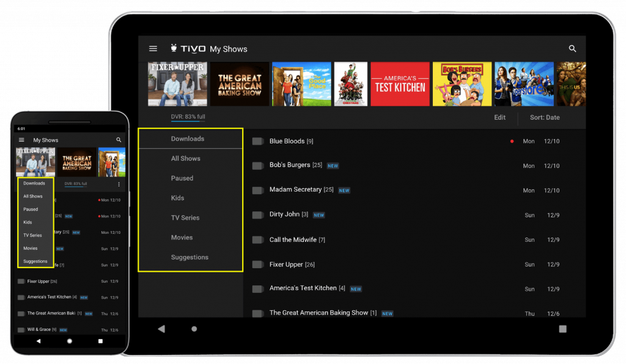This screenshot has height=364, width=626.
Task: Click the folder icon beside Madam Secretary
Action: (x=258, y=190)
